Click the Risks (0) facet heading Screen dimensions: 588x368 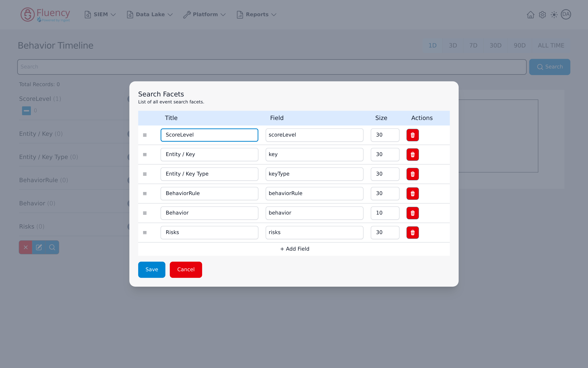[x=32, y=227]
